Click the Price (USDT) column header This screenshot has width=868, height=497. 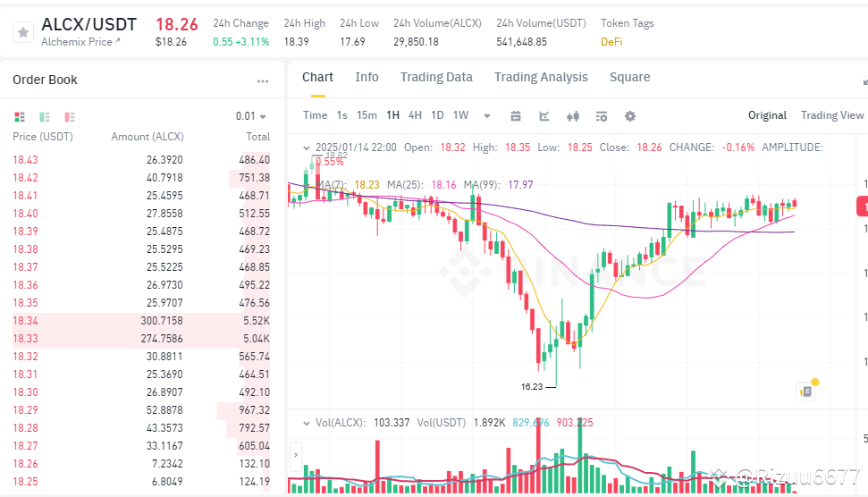point(43,137)
